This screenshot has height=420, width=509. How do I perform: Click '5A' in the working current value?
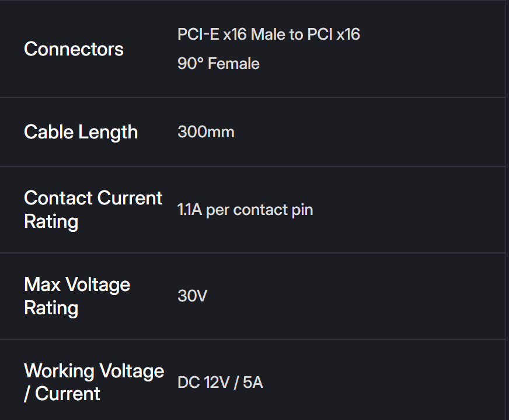click(253, 383)
